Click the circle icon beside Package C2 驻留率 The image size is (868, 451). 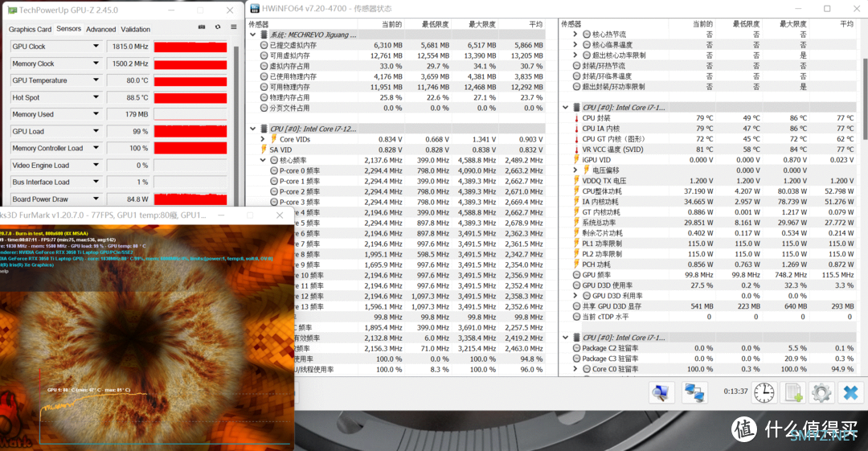[576, 348]
